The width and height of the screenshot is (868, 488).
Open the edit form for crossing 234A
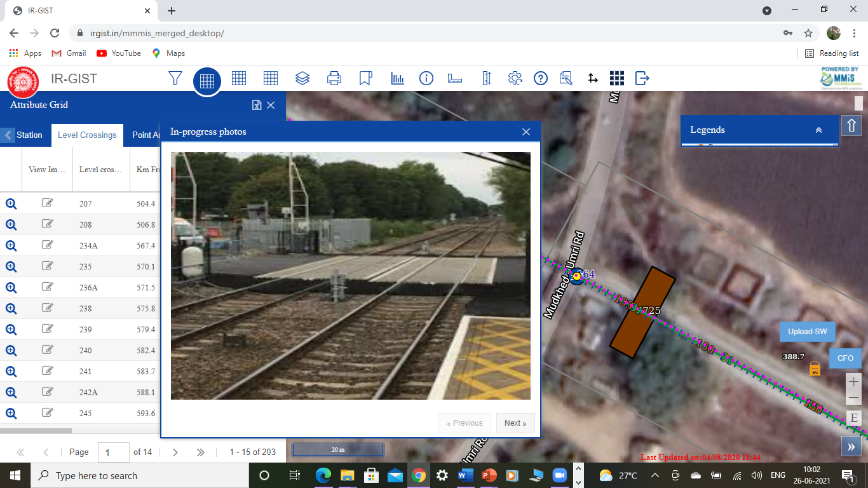point(47,245)
